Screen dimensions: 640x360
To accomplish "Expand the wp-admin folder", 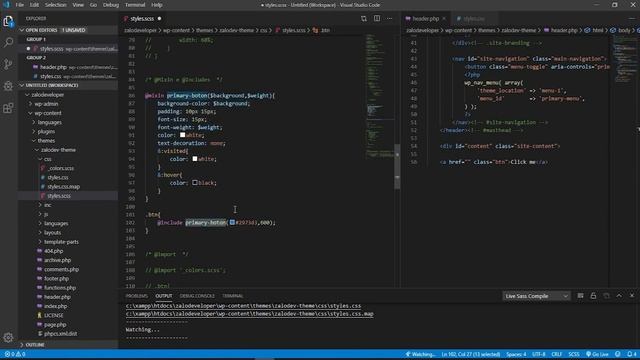I will point(46,104).
